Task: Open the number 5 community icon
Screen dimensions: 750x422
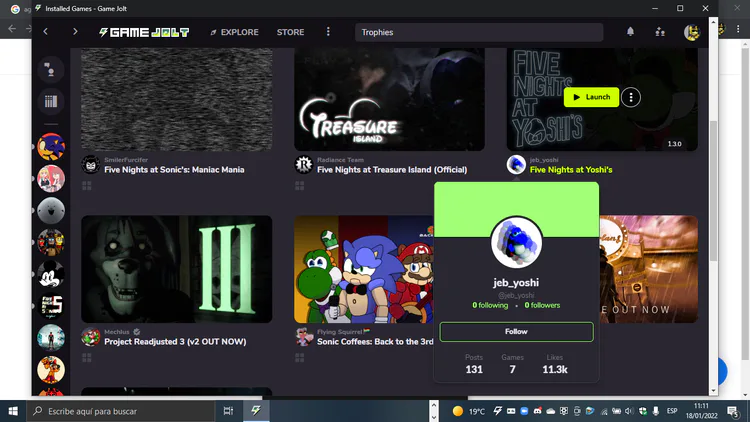Action: (x=51, y=306)
